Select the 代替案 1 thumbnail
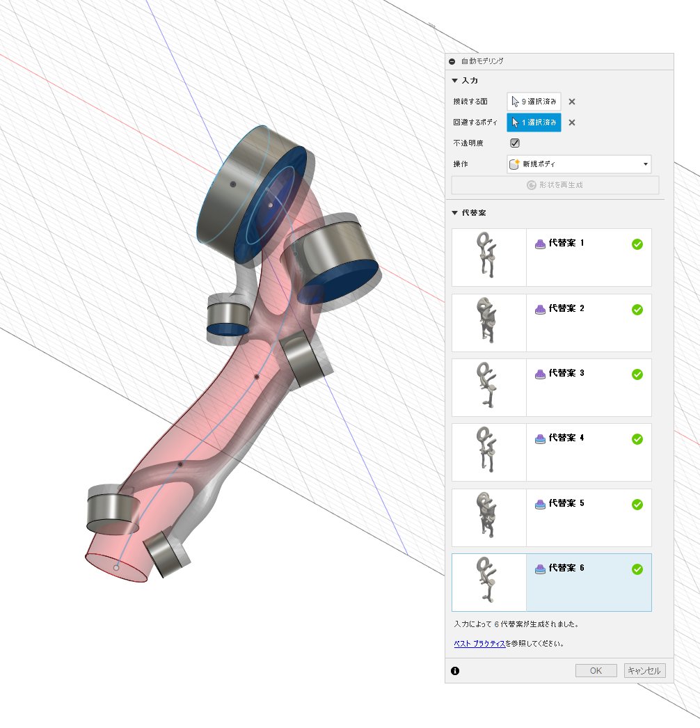 [x=488, y=258]
